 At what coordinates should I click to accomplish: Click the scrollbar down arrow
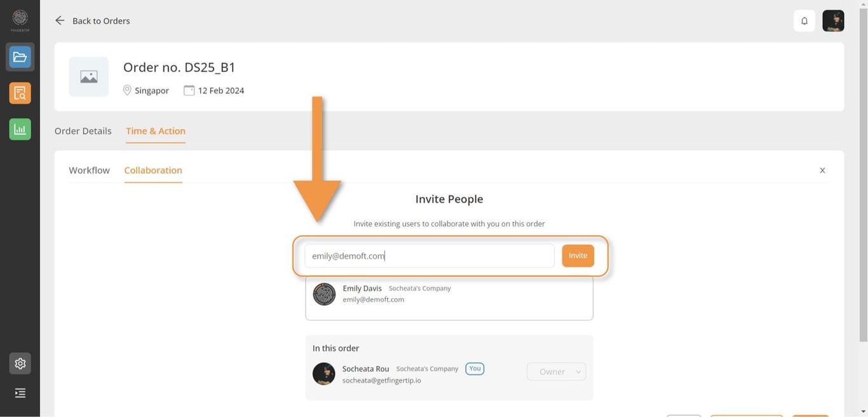(x=863, y=412)
